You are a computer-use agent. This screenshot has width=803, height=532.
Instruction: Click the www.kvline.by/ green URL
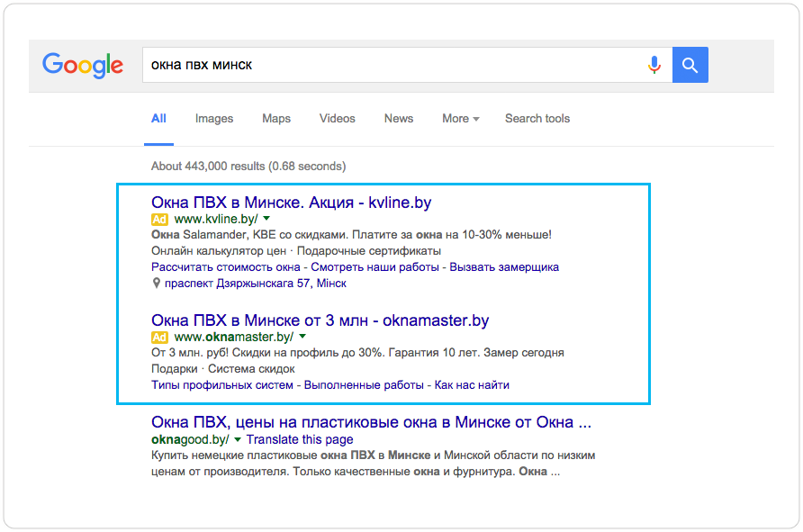pos(216,219)
